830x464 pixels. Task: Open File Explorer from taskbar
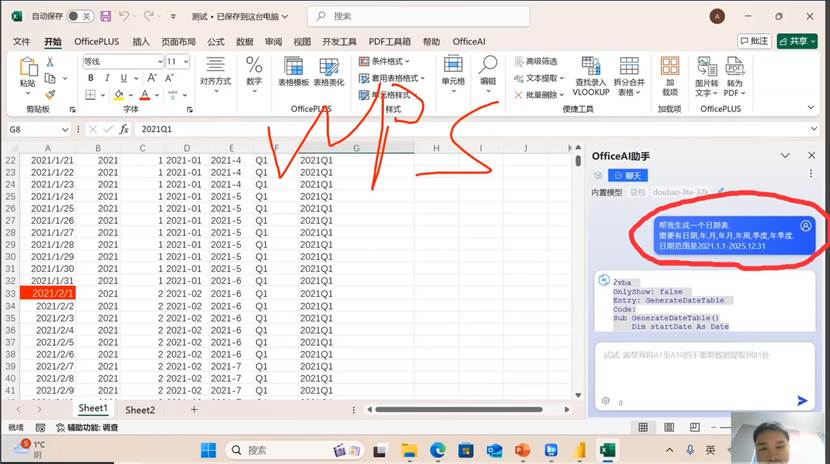(409, 450)
